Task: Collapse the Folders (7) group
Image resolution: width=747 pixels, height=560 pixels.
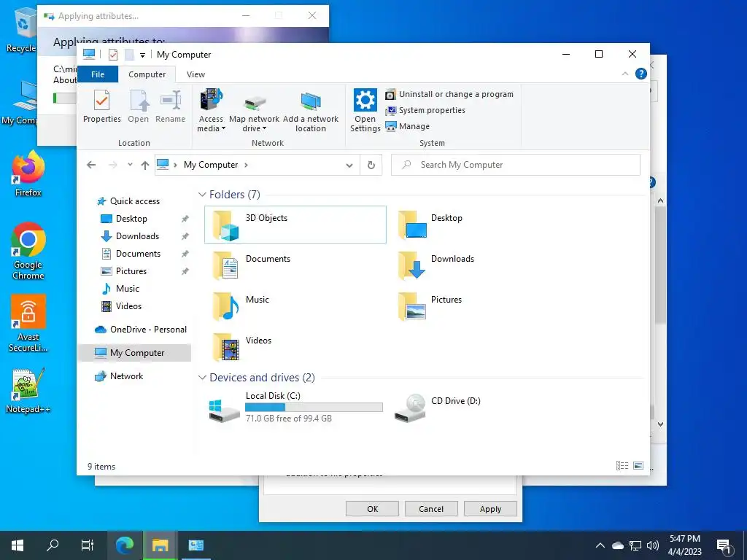Action: point(202,194)
